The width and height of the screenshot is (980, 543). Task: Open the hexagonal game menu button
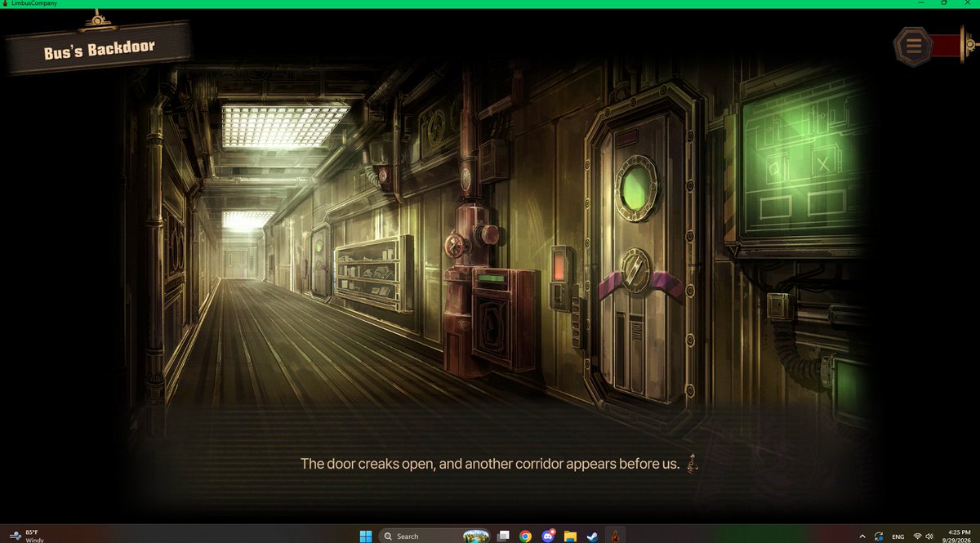point(914,46)
